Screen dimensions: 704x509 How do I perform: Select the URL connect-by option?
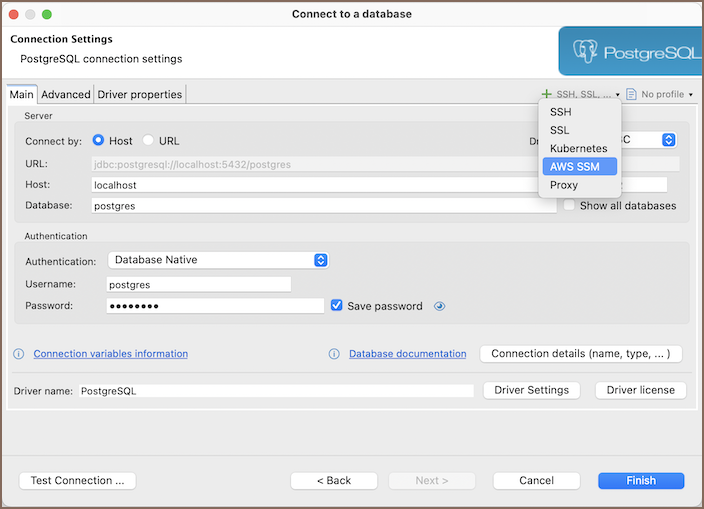(149, 141)
